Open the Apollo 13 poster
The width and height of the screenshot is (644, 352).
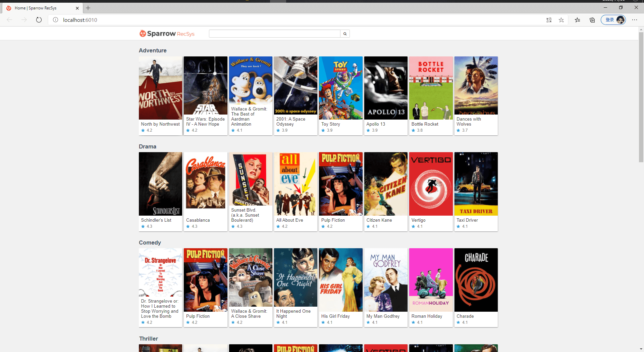(386, 88)
